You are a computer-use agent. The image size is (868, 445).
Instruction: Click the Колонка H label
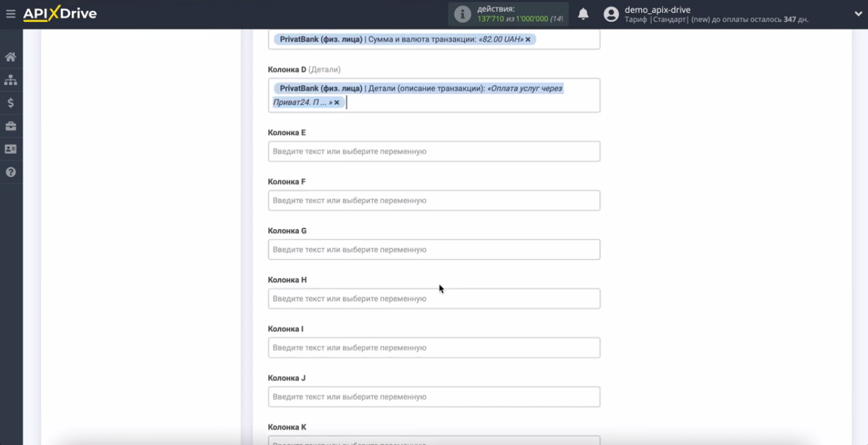(x=287, y=280)
